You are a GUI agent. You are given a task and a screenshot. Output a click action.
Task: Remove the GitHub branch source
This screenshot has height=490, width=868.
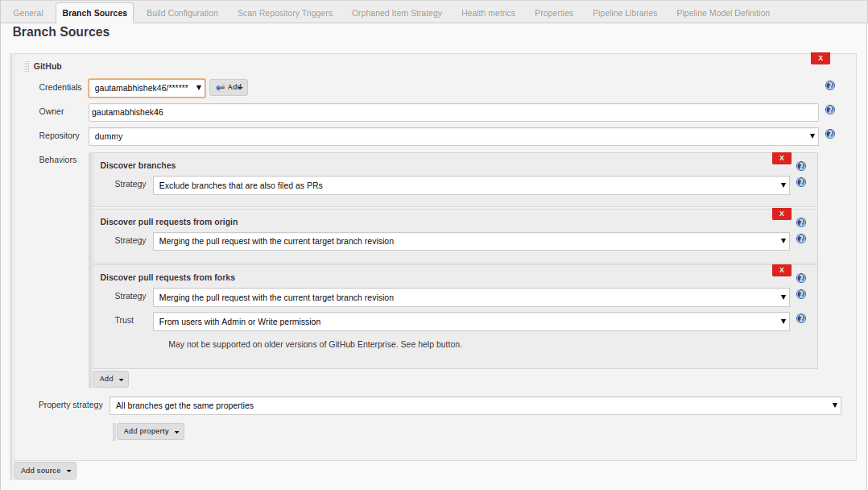pos(820,58)
